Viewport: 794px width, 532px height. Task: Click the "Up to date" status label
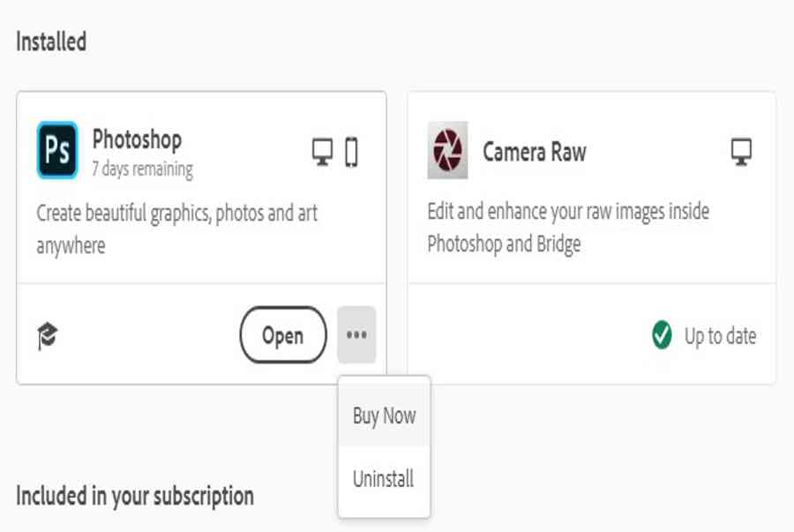tap(720, 335)
